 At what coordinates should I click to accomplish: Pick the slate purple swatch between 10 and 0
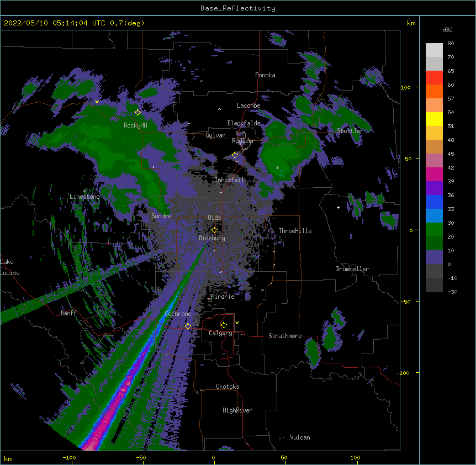coord(434,257)
